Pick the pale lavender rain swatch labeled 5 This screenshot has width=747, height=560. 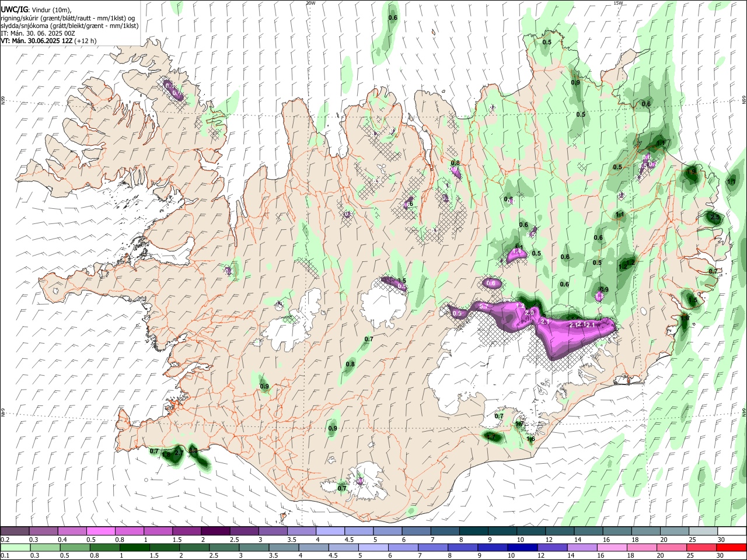372,547
